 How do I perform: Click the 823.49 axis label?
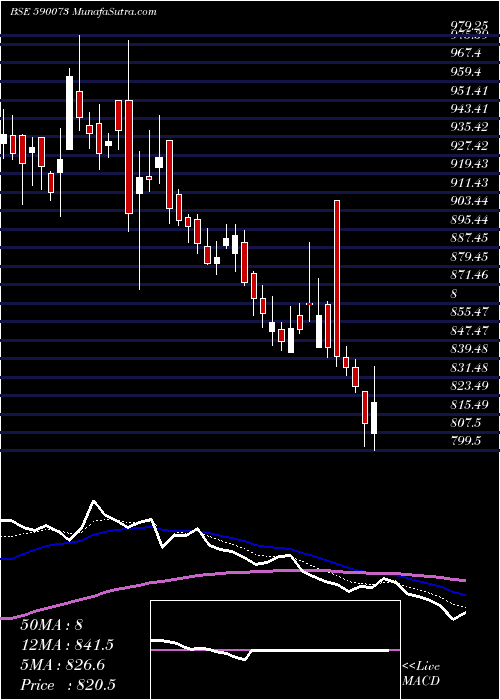pos(469,386)
